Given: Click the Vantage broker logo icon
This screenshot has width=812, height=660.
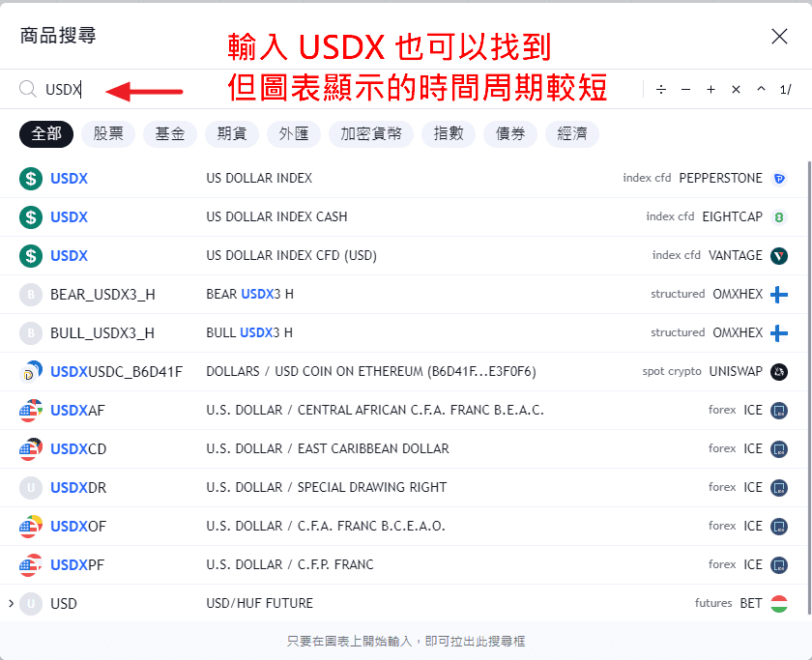Looking at the screenshot, I should point(779,256).
